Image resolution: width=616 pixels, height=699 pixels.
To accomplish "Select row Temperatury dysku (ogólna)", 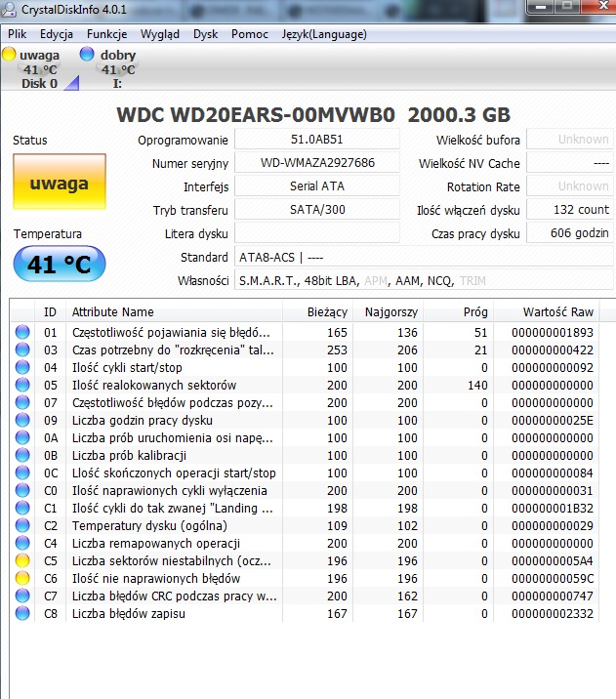I will 305,525.
